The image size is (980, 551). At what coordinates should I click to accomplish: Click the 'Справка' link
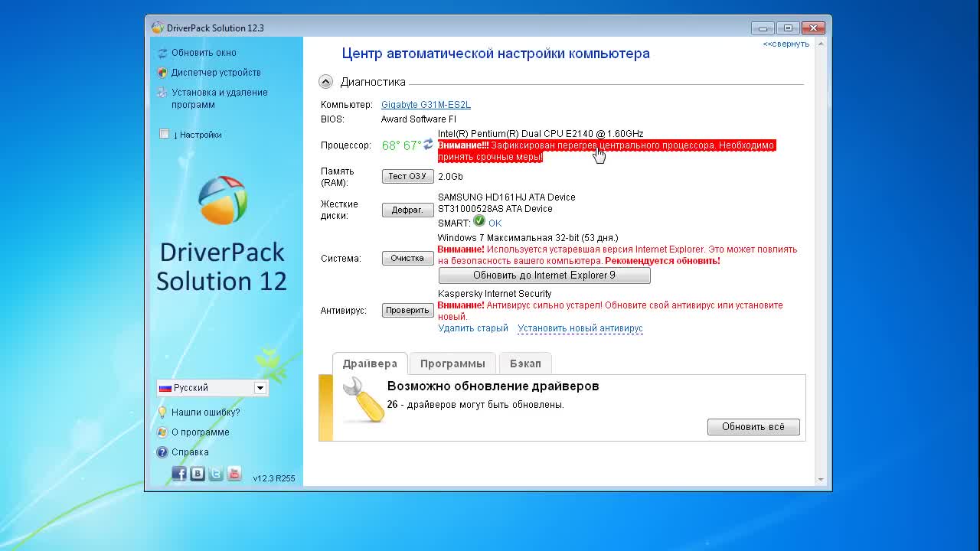[190, 452]
